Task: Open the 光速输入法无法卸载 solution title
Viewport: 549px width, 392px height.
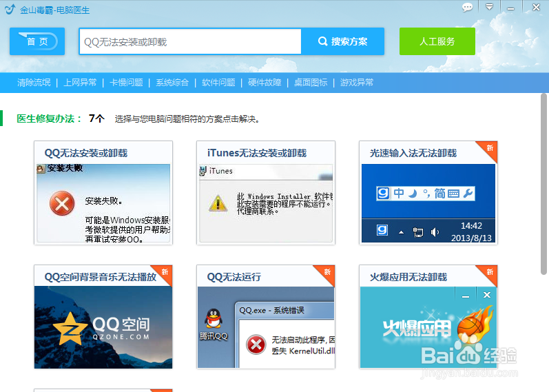Action: [413, 153]
